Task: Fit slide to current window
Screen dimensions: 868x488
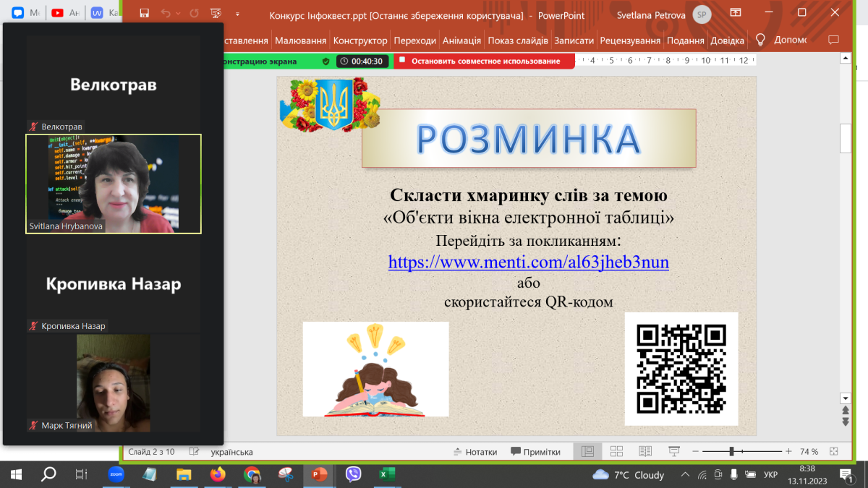Action: click(834, 452)
